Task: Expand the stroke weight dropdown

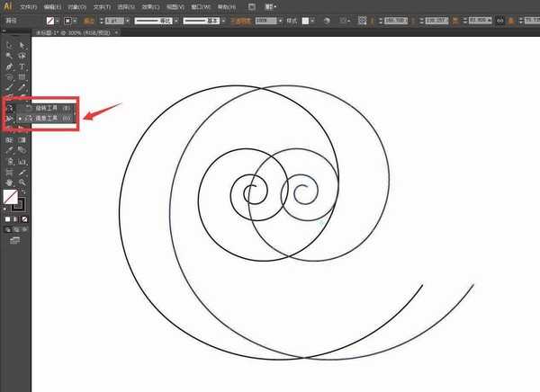Action: [x=128, y=20]
